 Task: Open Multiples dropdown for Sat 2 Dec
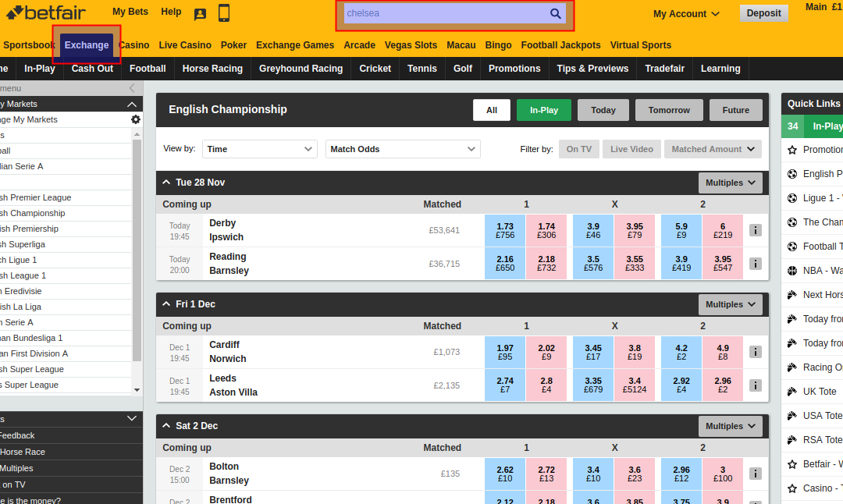pyautogui.click(x=730, y=426)
